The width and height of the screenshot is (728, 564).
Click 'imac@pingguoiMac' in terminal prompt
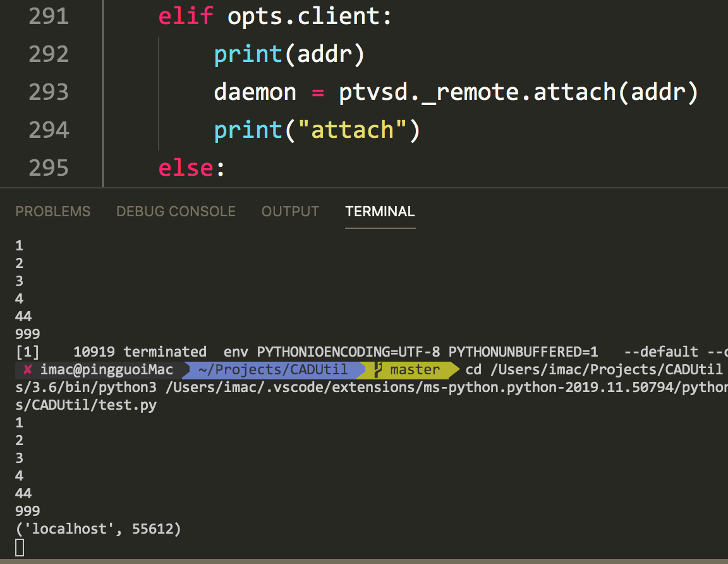pyautogui.click(x=107, y=370)
